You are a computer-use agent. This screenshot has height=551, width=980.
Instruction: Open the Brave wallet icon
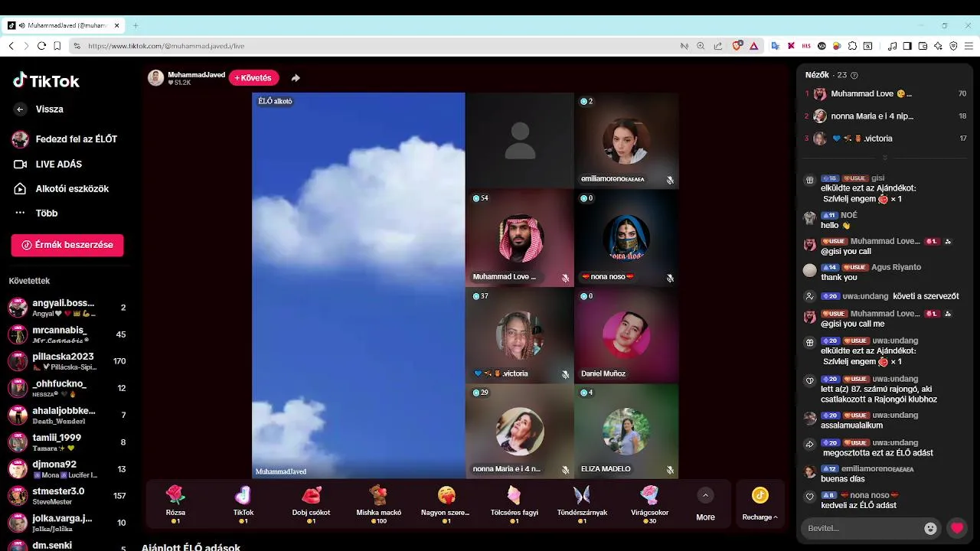point(923,46)
